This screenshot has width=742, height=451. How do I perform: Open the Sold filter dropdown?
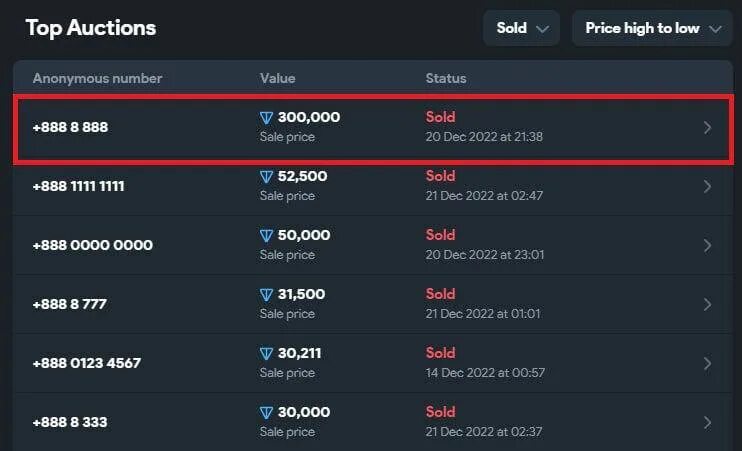521,28
